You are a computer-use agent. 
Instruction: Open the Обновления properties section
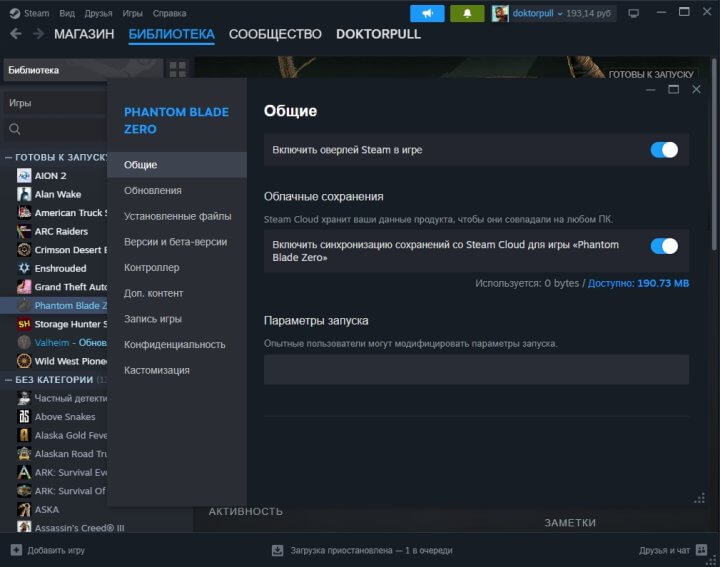pos(177,190)
